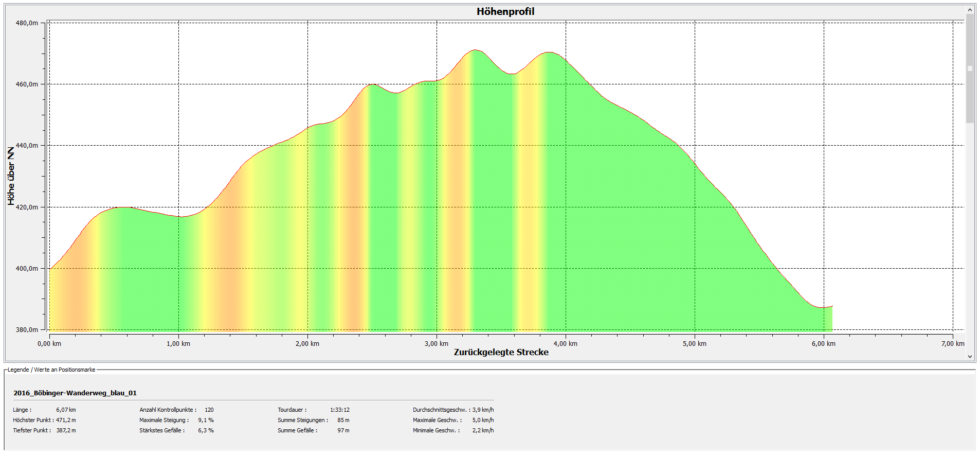
Task: Click the "420,0m" y-axis label
Action: pyautogui.click(x=27, y=207)
